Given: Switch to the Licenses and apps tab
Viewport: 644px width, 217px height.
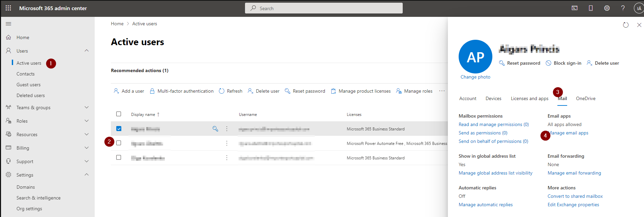Looking at the screenshot, I should 529,99.
